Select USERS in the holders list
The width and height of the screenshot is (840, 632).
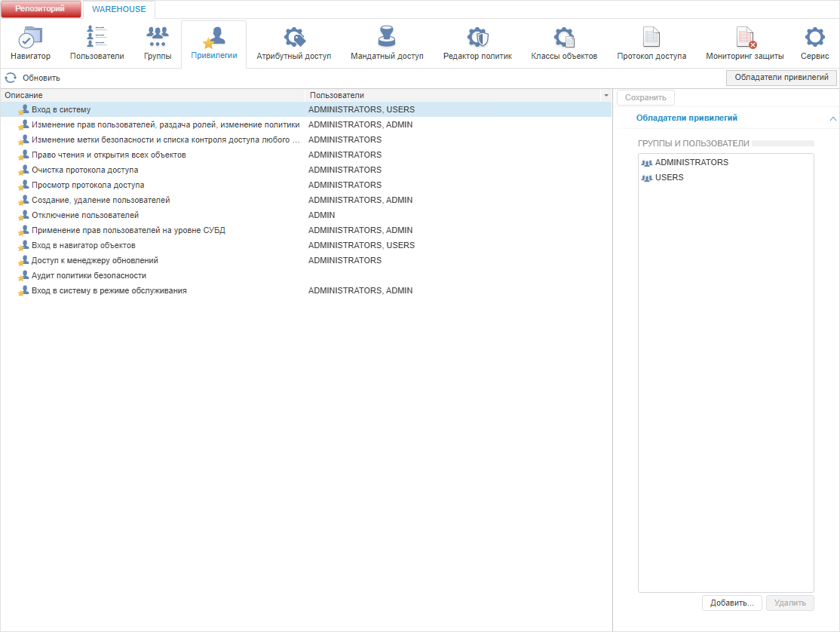point(726,177)
